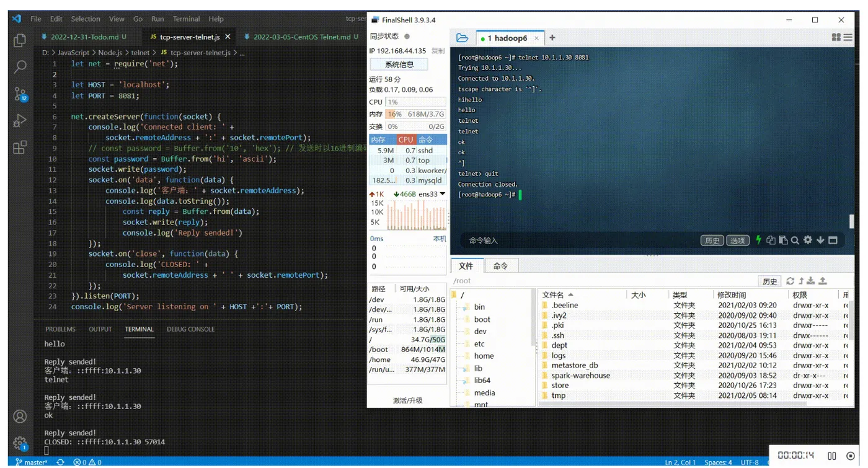Click 激活/升级 link at bottom

click(x=407, y=400)
